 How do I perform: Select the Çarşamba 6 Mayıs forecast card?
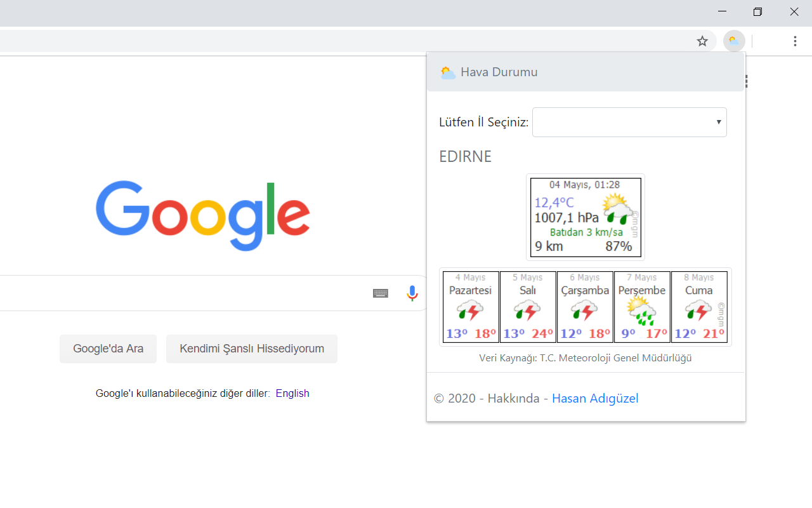point(585,307)
